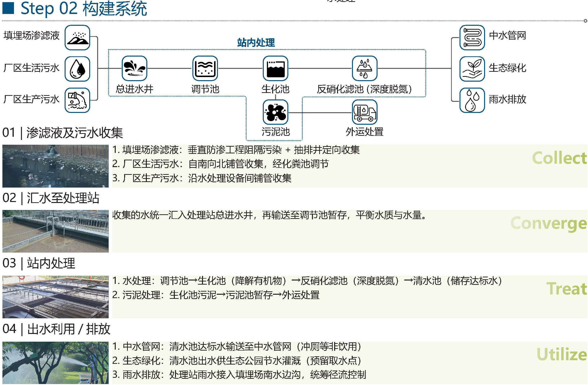Click the sprinkler irrigation park photo
The image size is (588, 385).
(55, 362)
